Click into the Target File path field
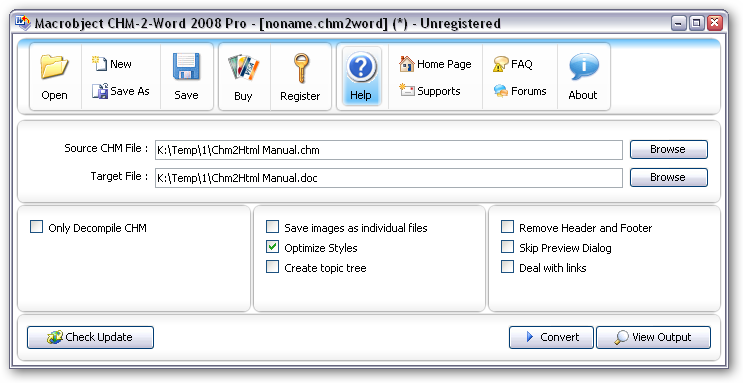This screenshot has height=383, width=743. click(x=389, y=178)
